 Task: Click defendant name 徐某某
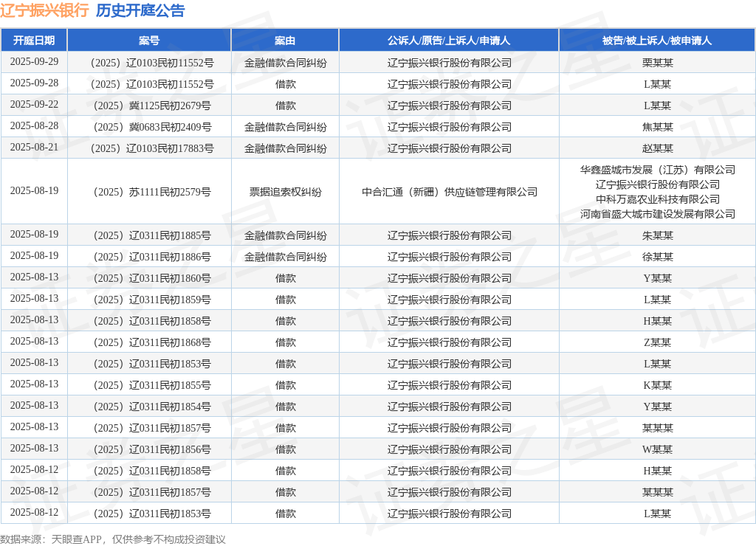coord(658,257)
